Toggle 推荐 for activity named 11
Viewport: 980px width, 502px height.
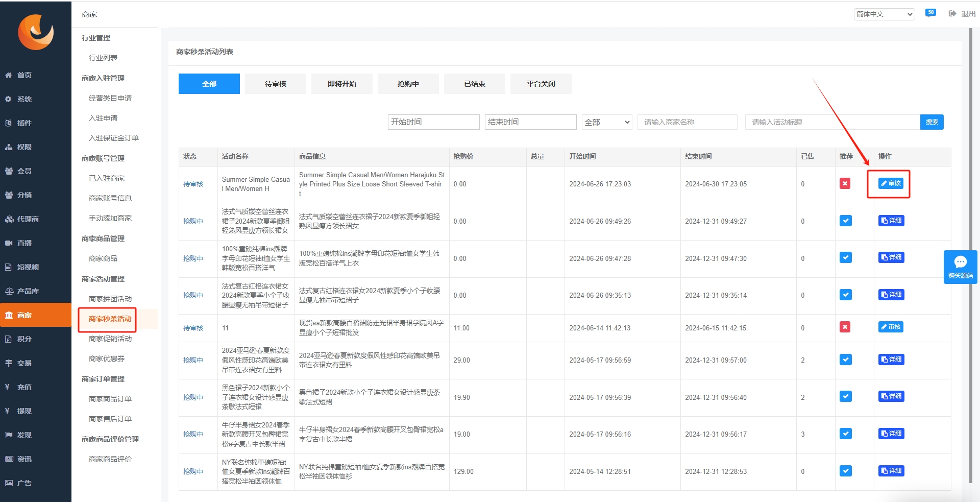pos(845,327)
